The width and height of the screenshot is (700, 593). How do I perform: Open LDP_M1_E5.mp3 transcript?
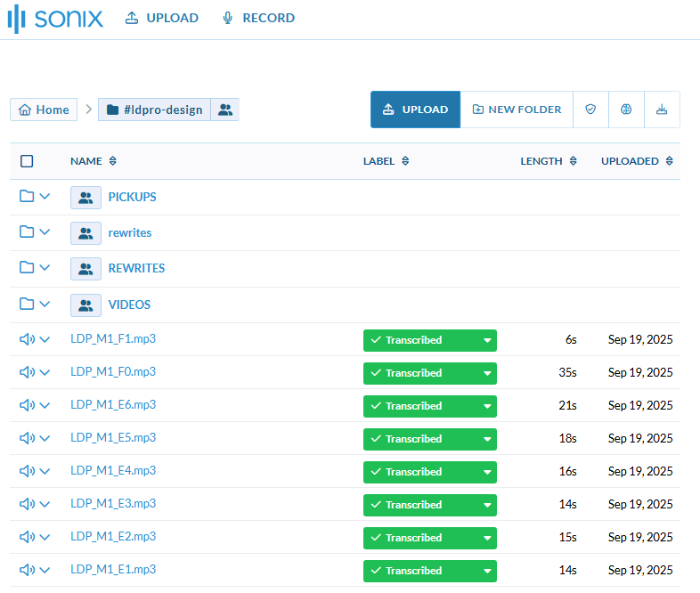113,438
